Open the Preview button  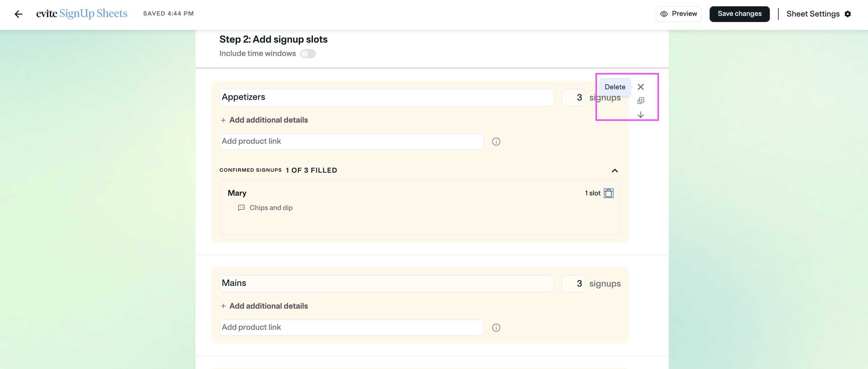(678, 14)
